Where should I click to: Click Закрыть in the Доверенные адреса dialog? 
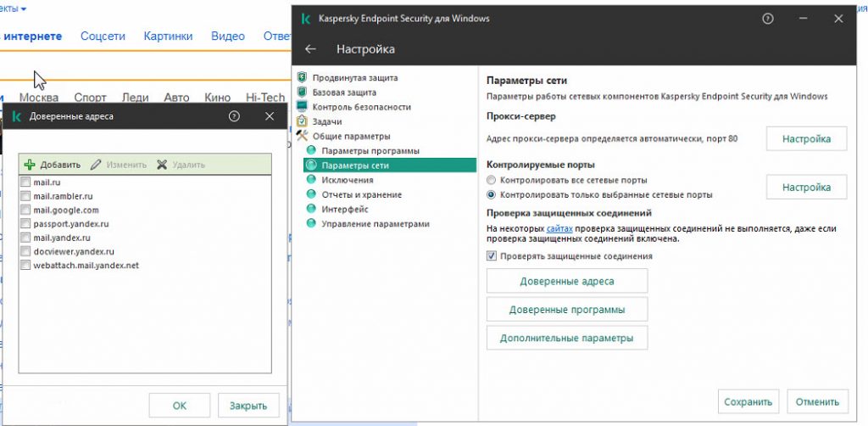click(248, 406)
